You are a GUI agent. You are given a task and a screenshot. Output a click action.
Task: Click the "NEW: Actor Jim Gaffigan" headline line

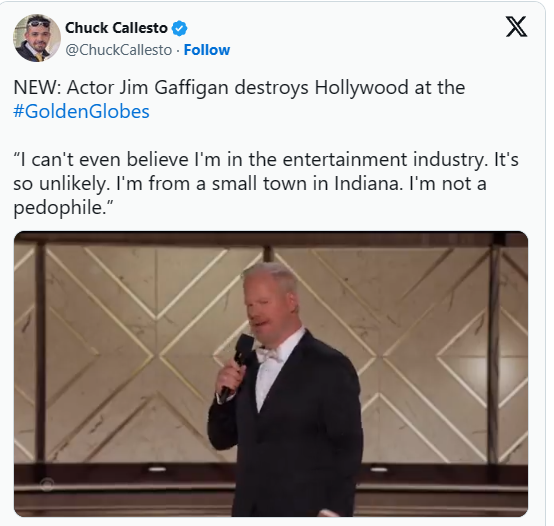click(239, 87)
